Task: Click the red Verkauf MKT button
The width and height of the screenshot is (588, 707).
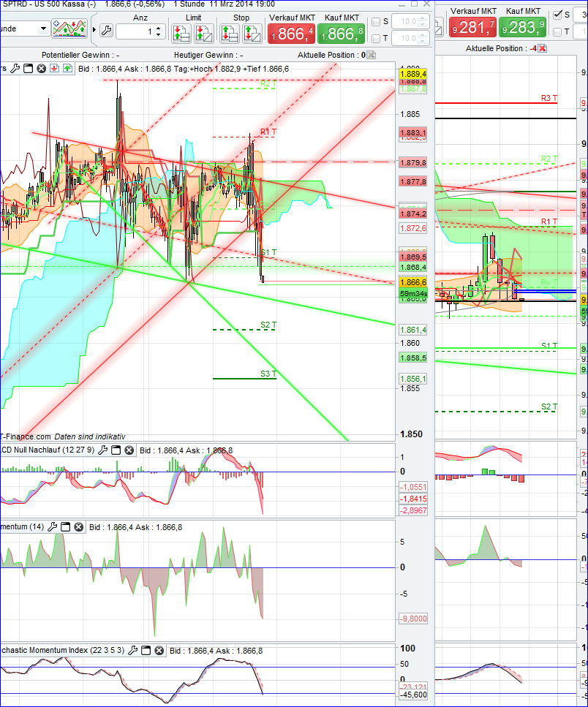Action: 291,33
